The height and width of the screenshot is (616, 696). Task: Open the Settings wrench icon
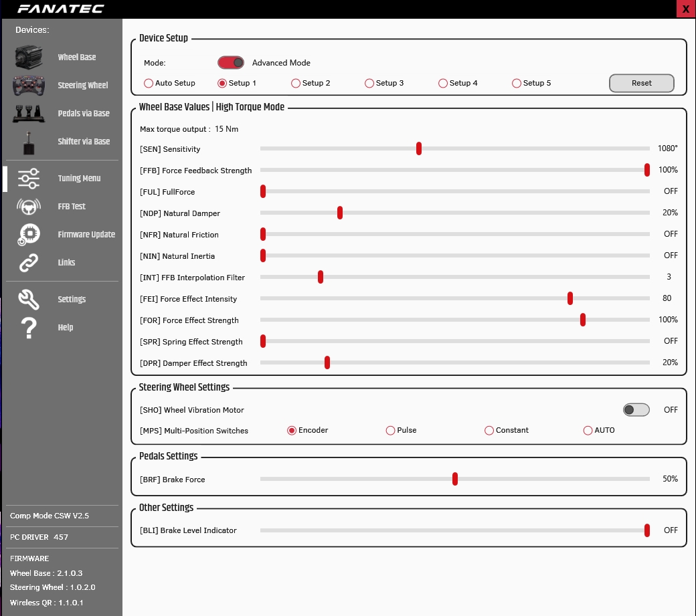pyautogui.click(x=29, y=300)
